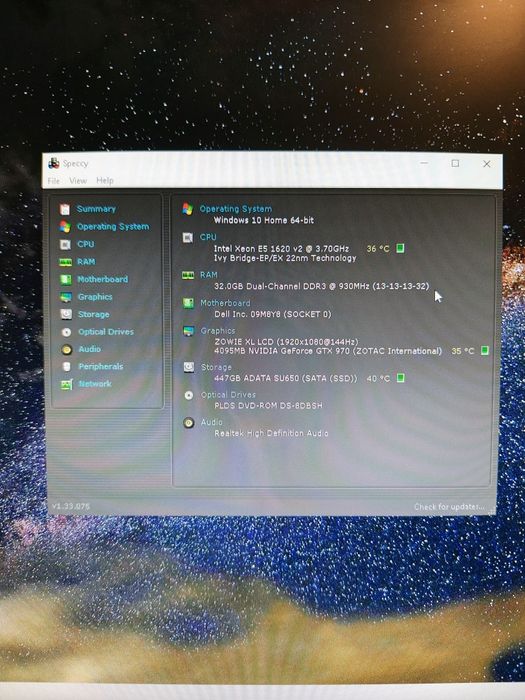Open Audio section from sidebar
The width and height of the screenshot is (525, 700).
(x=89, y=349)
